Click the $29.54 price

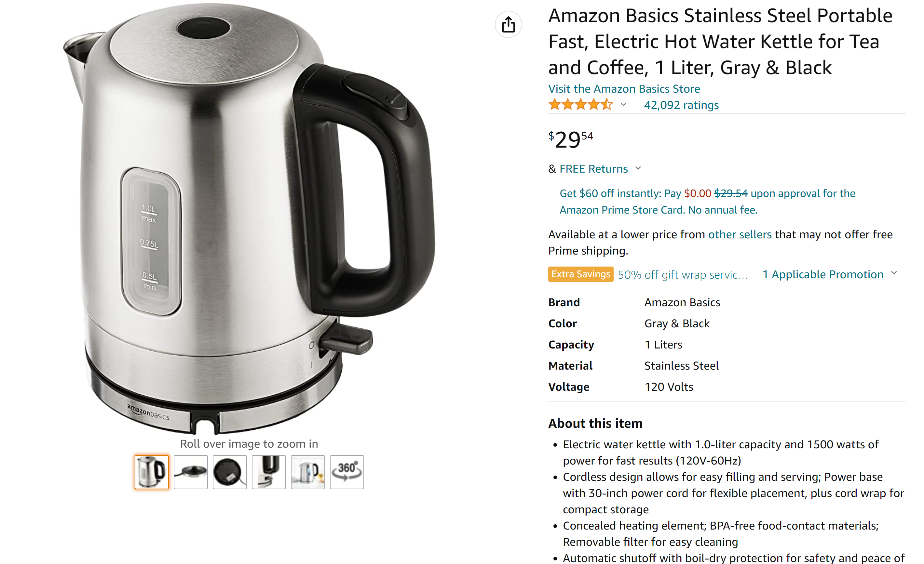pyautogui.click(x=571, y=139)
